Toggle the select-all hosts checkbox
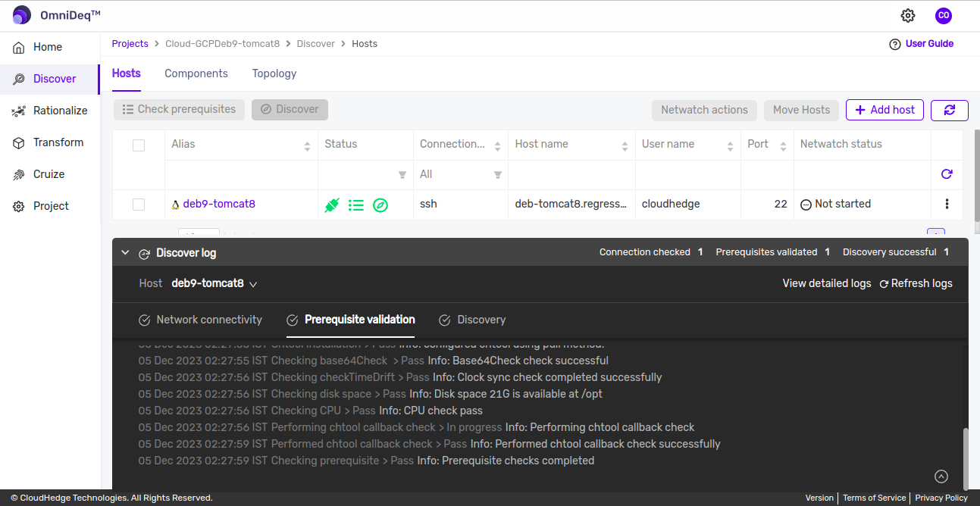980x506 pixels. (139, 145)
